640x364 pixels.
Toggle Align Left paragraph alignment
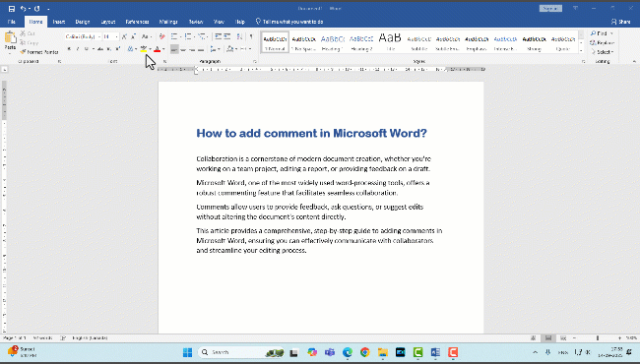point(174,49)
